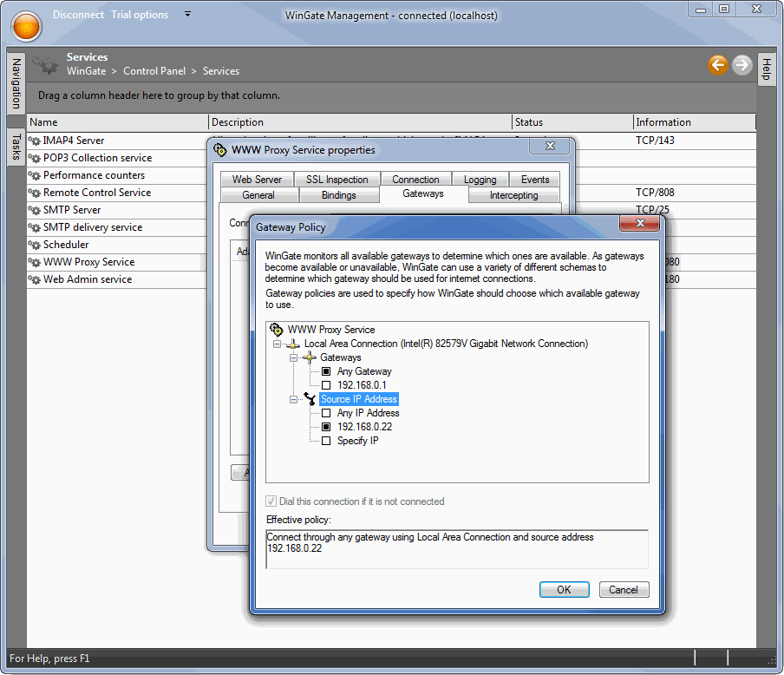Check the Any IP Address checkbox
Image resolution: width=784 pixels, height=675 pixels.
point(326,413)
